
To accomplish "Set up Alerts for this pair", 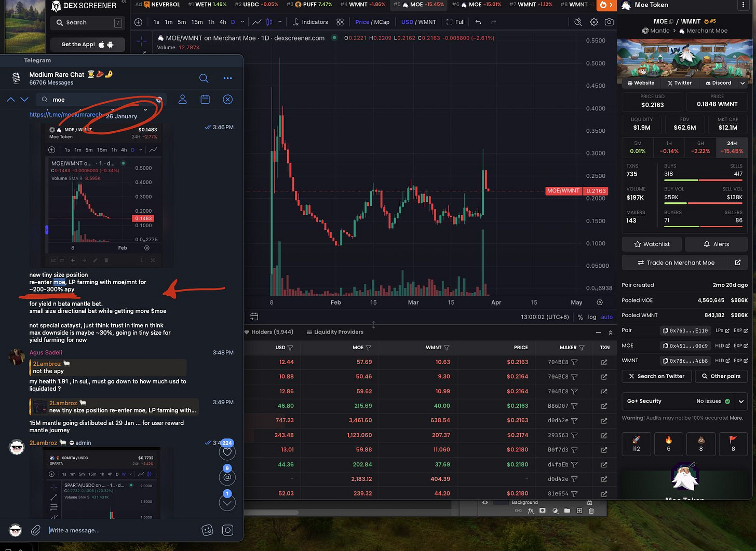I will [x=717, y=244].
